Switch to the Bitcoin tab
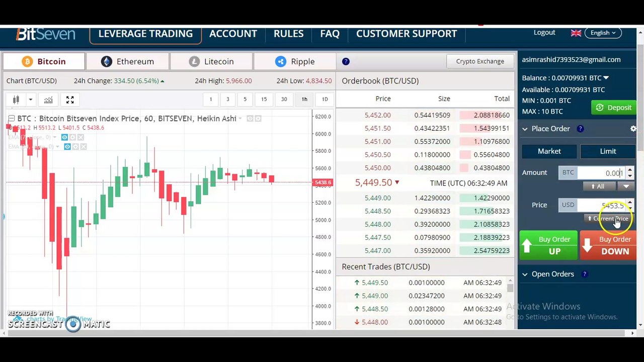This screenshot has height=362, width=644. click(43, 61)
